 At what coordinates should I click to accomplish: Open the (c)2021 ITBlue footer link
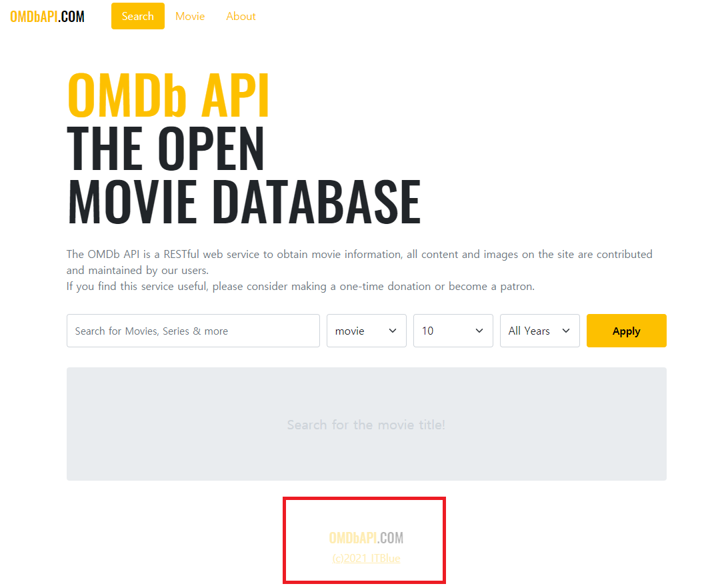tap(366, 558)
